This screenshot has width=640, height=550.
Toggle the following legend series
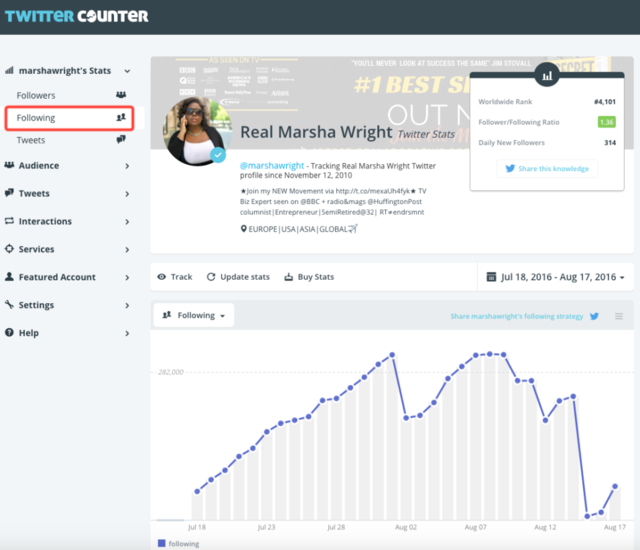[178, 543]
